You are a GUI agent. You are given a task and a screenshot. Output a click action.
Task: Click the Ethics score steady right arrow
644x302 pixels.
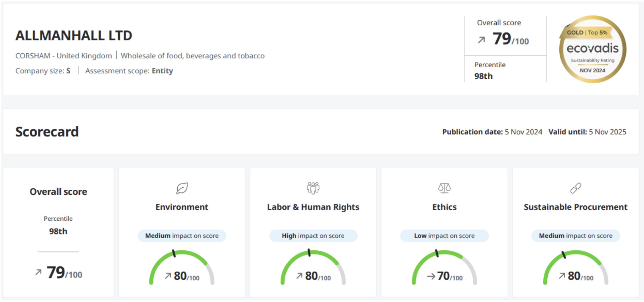tap(431, 276)
